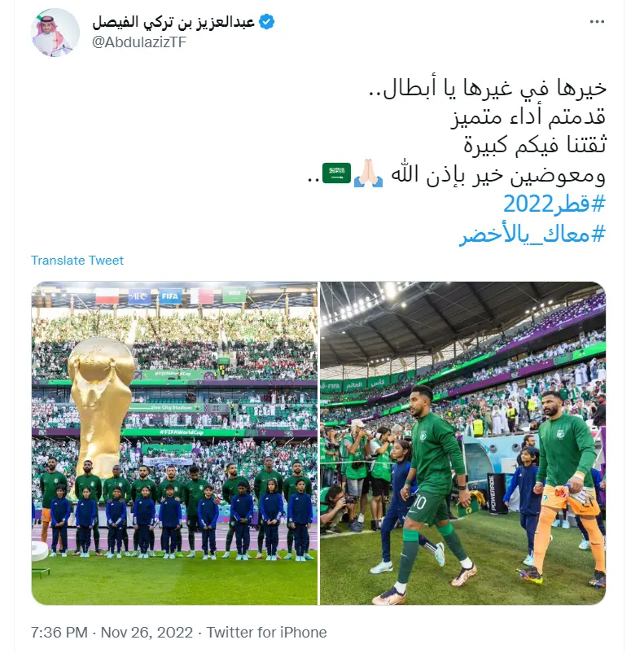
Task: Select the first line of tweet text
Action: click(488, 88)
